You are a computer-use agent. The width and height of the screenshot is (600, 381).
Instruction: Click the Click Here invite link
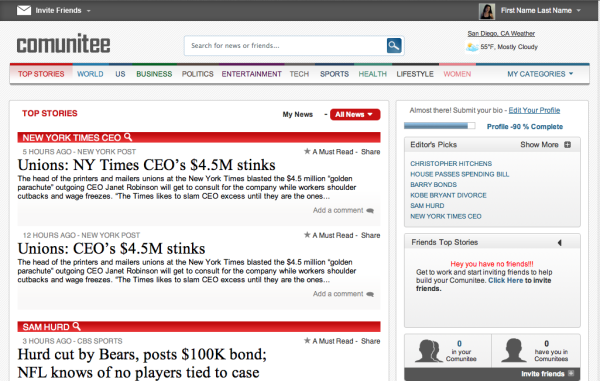coord(505,280)
